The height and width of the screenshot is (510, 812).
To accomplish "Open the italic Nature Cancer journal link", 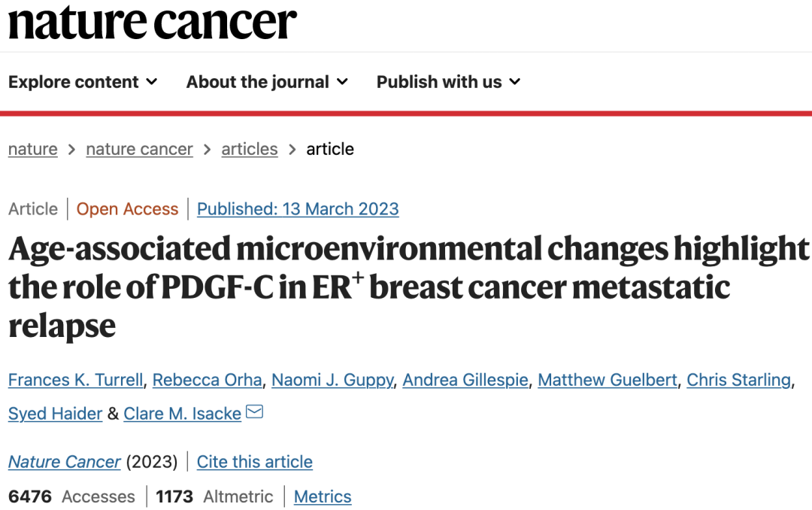I will tap(65, 462).
